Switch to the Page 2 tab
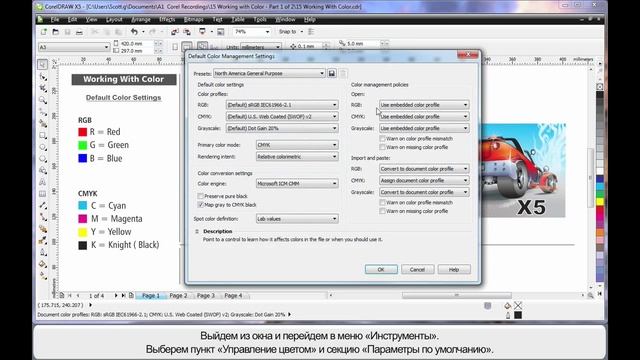 pos(178,296)
